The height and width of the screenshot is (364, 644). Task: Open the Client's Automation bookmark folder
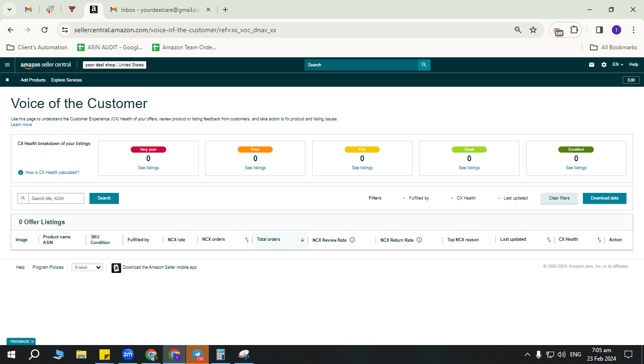point(37,47)
